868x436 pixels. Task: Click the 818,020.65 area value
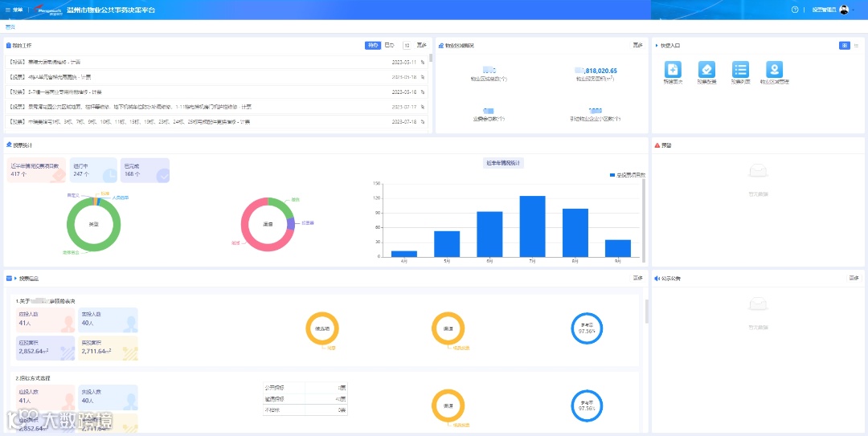point(596,71)
